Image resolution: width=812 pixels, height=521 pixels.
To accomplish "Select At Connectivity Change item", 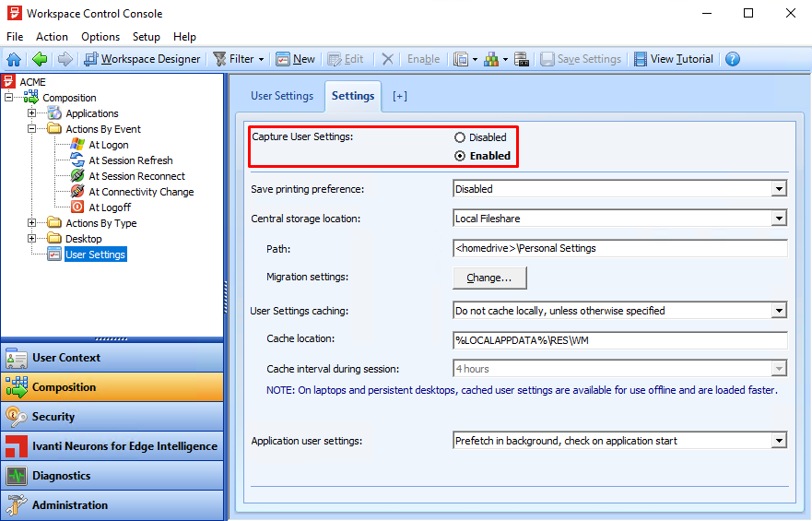I will click(141, 192).
